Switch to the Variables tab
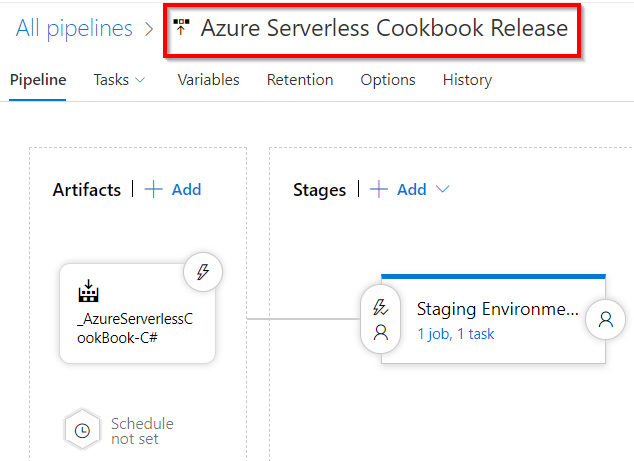 208,80
